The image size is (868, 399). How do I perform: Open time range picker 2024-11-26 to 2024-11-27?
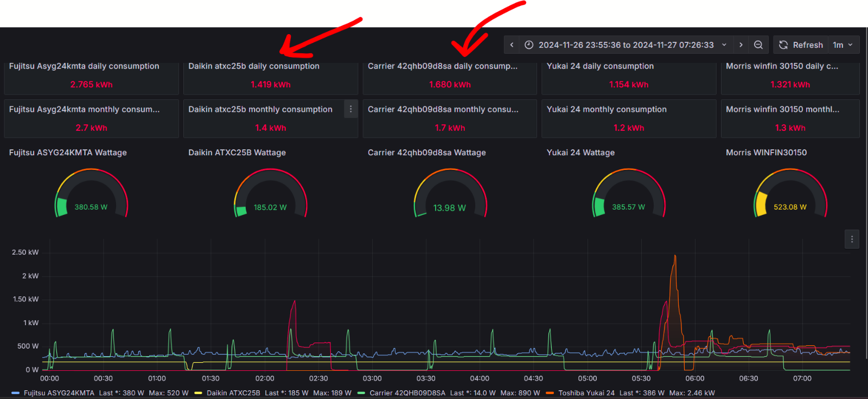click(626, 45)
